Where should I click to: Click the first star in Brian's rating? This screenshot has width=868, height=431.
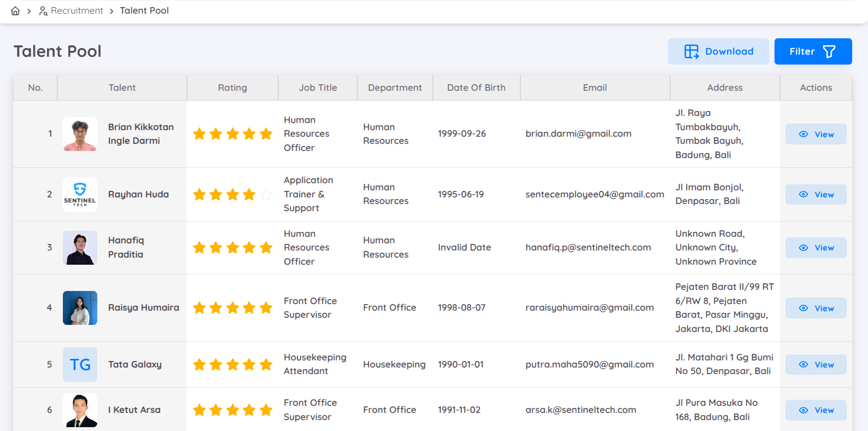click(x=200, y=134)
